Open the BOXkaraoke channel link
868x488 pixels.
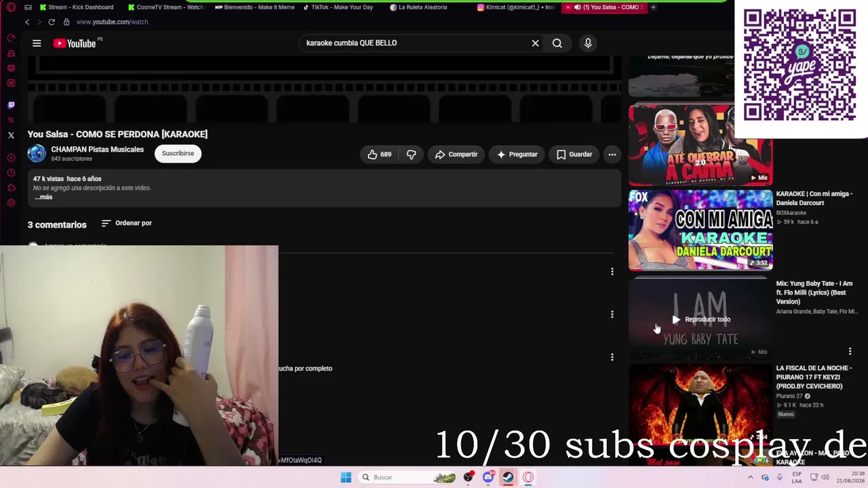[x=791, y=213]
